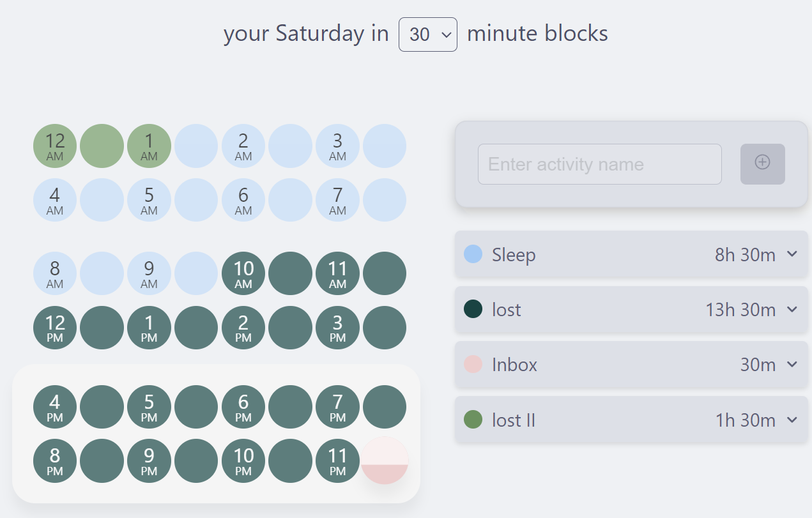Click the 9 AM time block
The height and width of the screenshot is (518, 812).
pos(149,273)
